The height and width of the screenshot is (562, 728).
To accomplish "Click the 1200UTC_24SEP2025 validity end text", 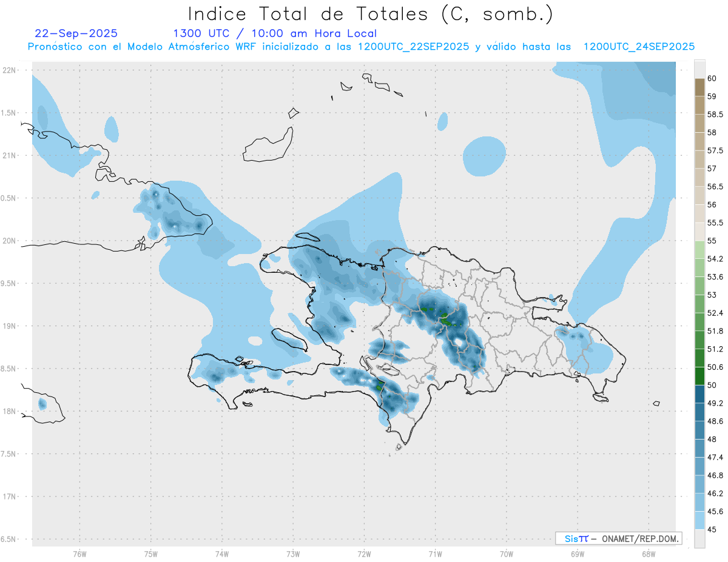I will 639,47.
